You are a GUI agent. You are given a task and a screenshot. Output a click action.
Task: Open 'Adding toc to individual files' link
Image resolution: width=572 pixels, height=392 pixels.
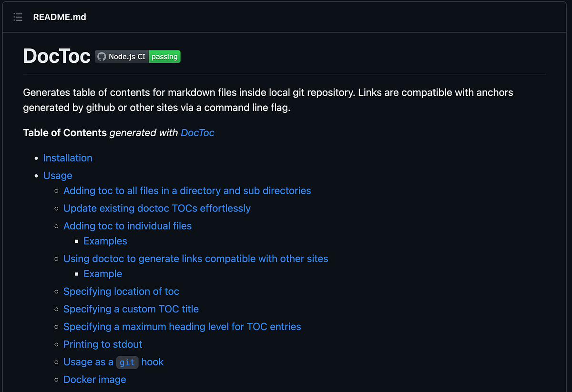(x=127, y=226)
